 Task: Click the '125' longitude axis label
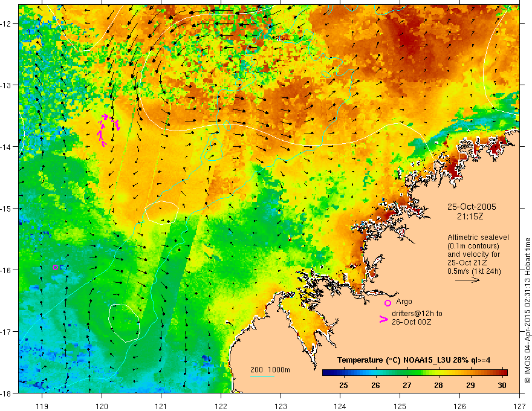pyautogui.click(x=400, y=406)
